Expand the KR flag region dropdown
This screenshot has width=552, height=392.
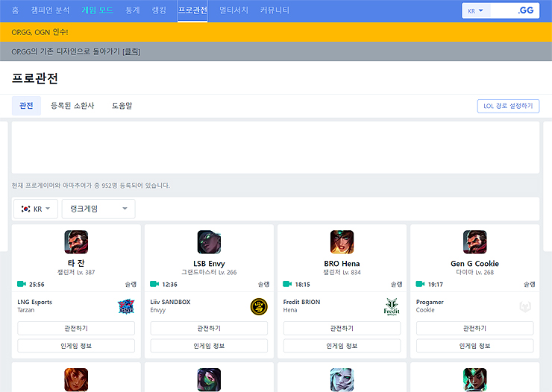pyautogui.click(x=36, y=209)
